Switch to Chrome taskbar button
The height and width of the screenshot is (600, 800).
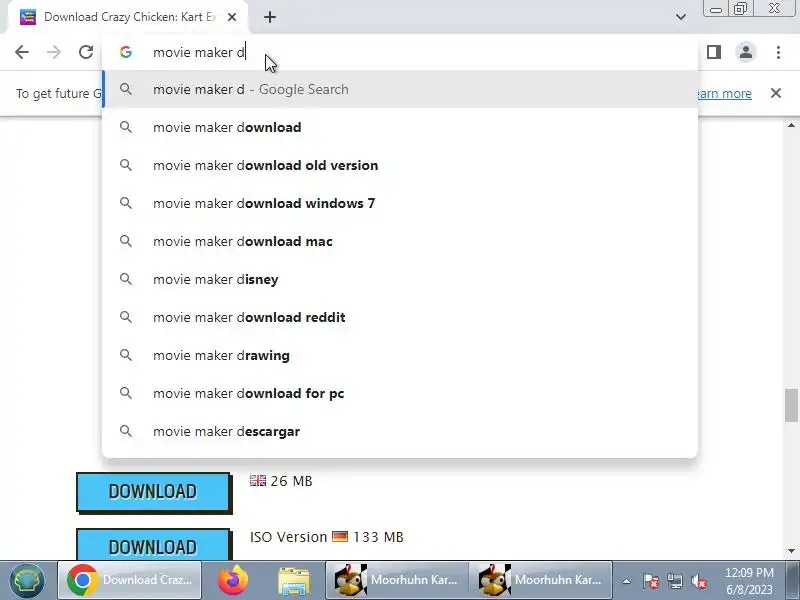click(130, 580)
